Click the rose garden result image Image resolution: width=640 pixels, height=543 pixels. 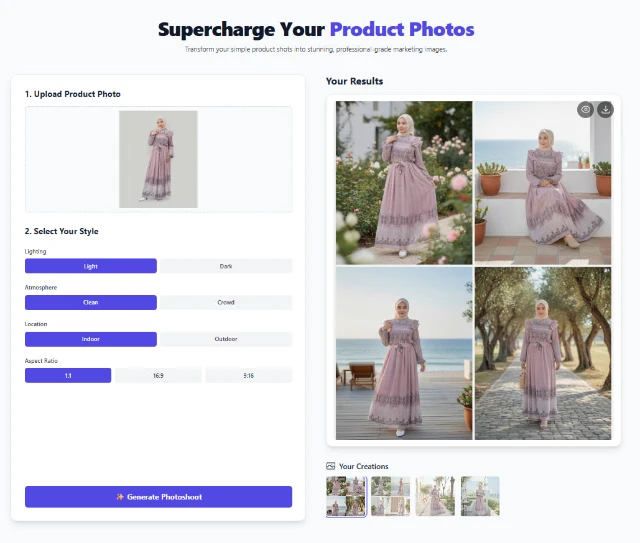click(x=403, y=181)
